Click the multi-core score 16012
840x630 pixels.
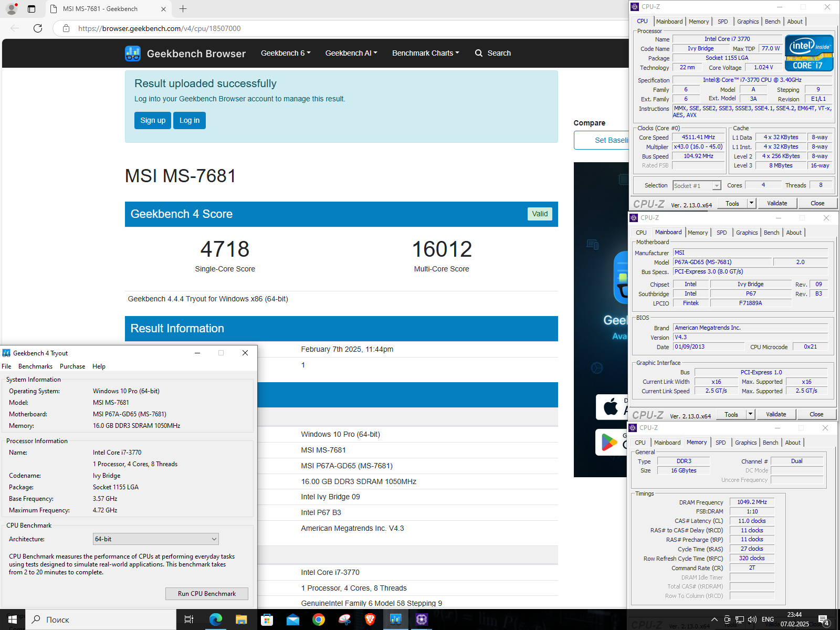coord(442,249)
